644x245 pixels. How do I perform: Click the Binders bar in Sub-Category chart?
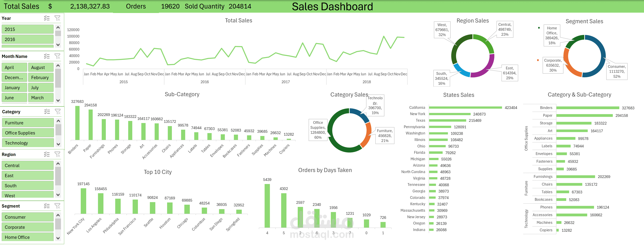77,123
